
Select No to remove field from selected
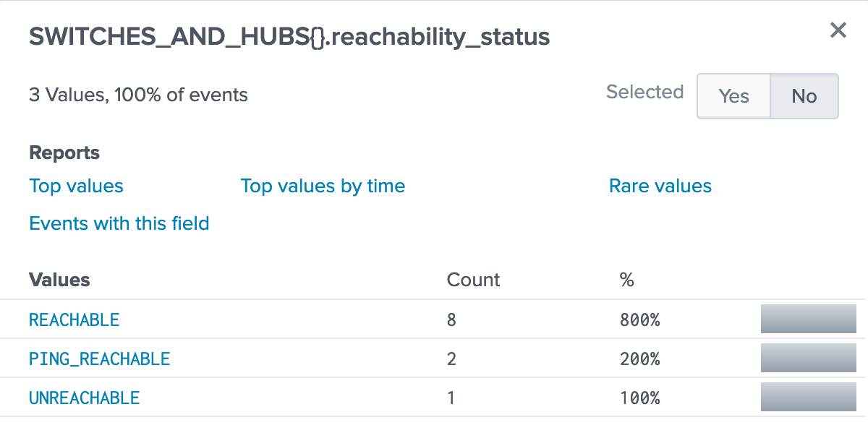tap(804, 95)
